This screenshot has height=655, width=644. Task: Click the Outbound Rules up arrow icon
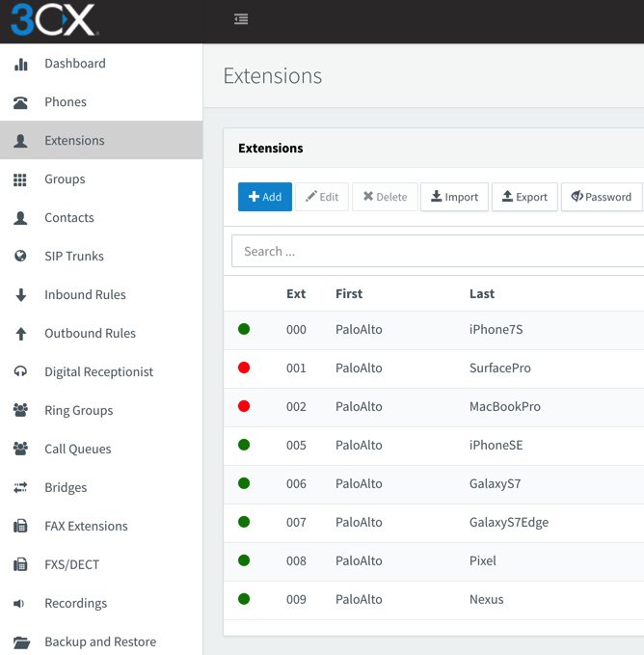pos(21,334)
